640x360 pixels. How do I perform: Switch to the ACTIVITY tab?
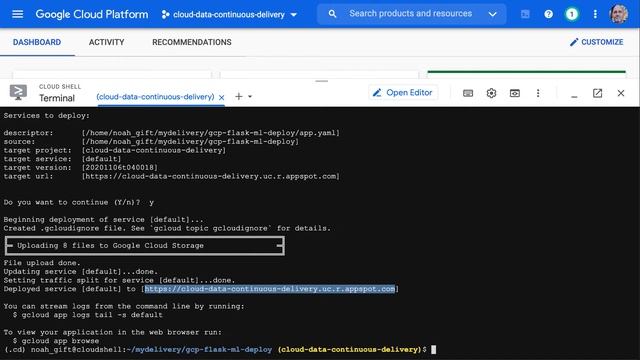pyautogui.click(x=107, y=42)
